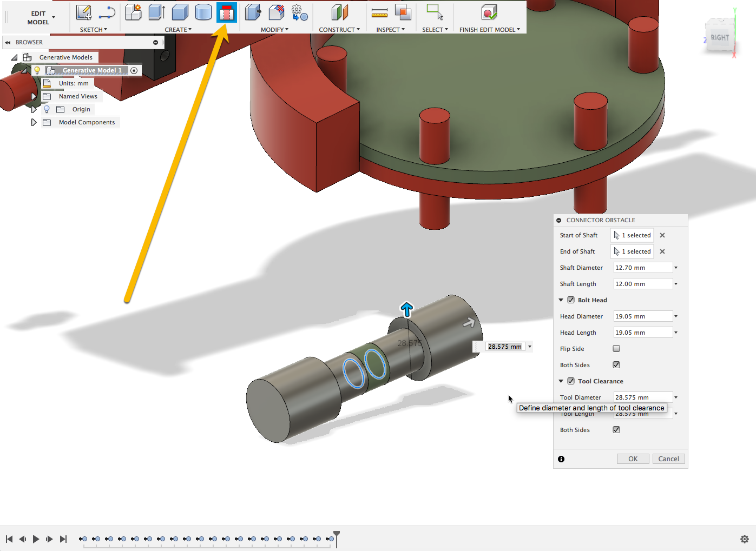Open the CONSTRUCT menu

[x=339, y=30]
